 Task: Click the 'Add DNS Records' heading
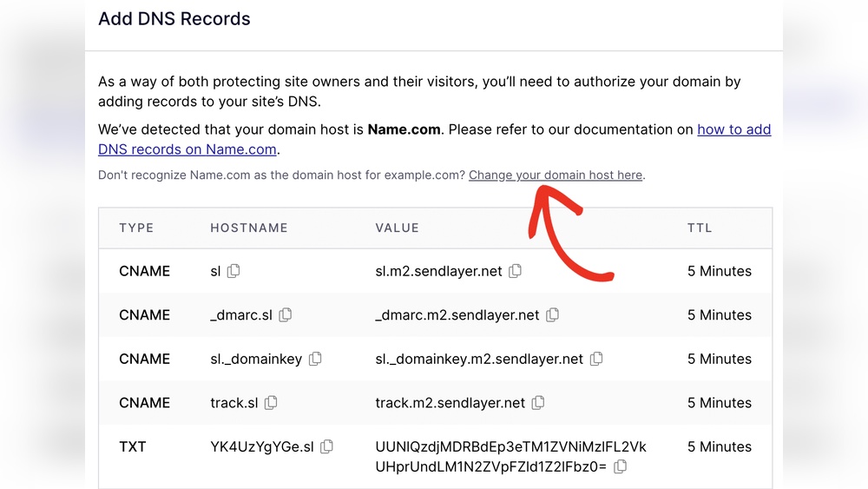point(174,19)
